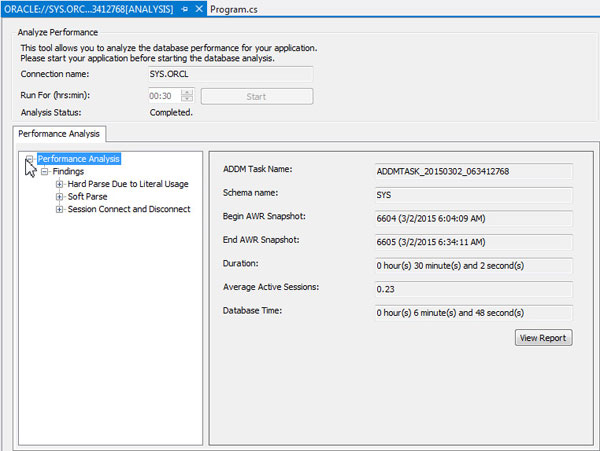Expand Session Connect and Disconnect finding
The image size is (600, 451).
(x=59, y=209)
